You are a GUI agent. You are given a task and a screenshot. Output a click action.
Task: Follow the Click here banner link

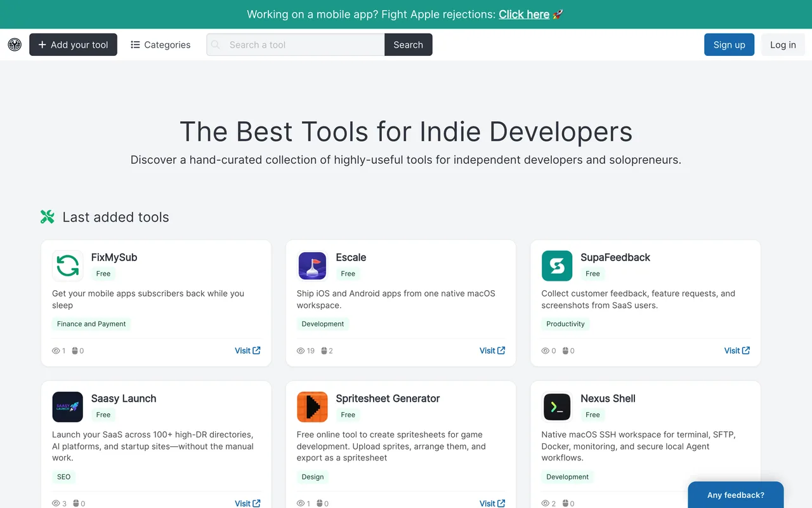(524, 14)
